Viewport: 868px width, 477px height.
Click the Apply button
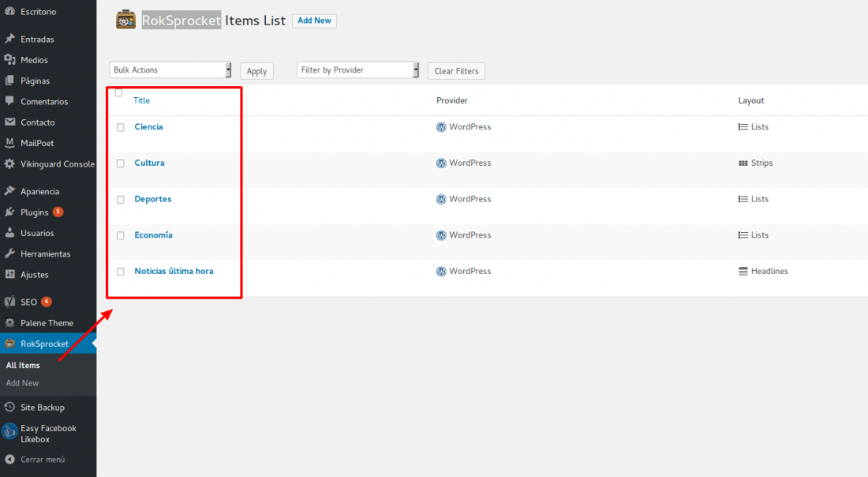tap(257, 71)
